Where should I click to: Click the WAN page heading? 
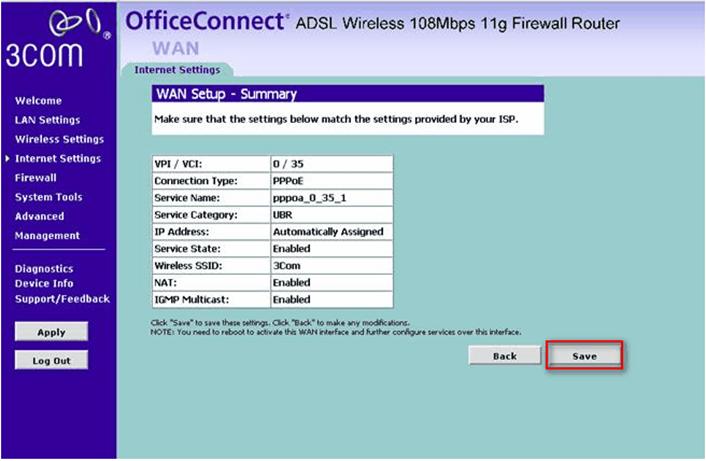pos(176,48)
